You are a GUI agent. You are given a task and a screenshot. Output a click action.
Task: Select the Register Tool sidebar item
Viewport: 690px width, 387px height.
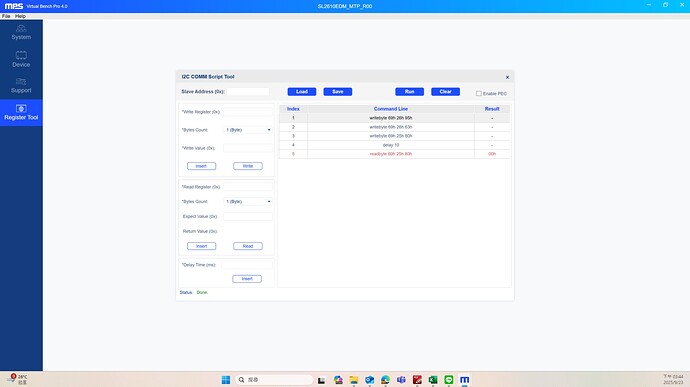pos(21,112)
